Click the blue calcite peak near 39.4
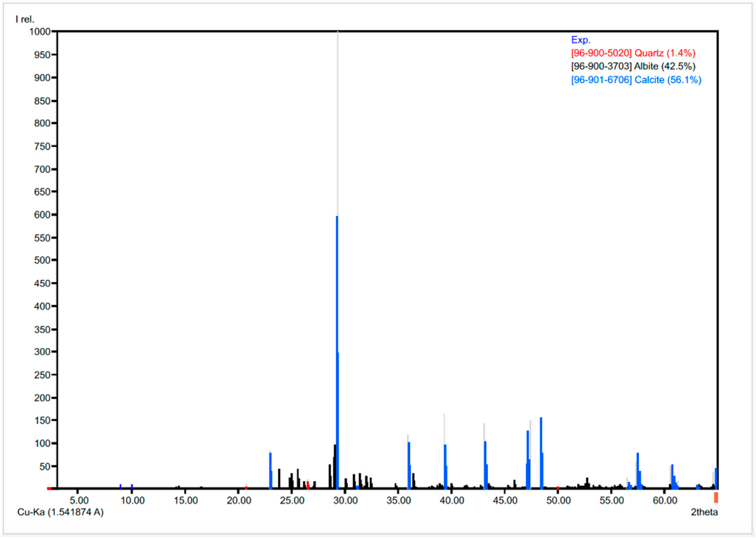Screen dimensions: 756x538 click(x=445, y=467)
